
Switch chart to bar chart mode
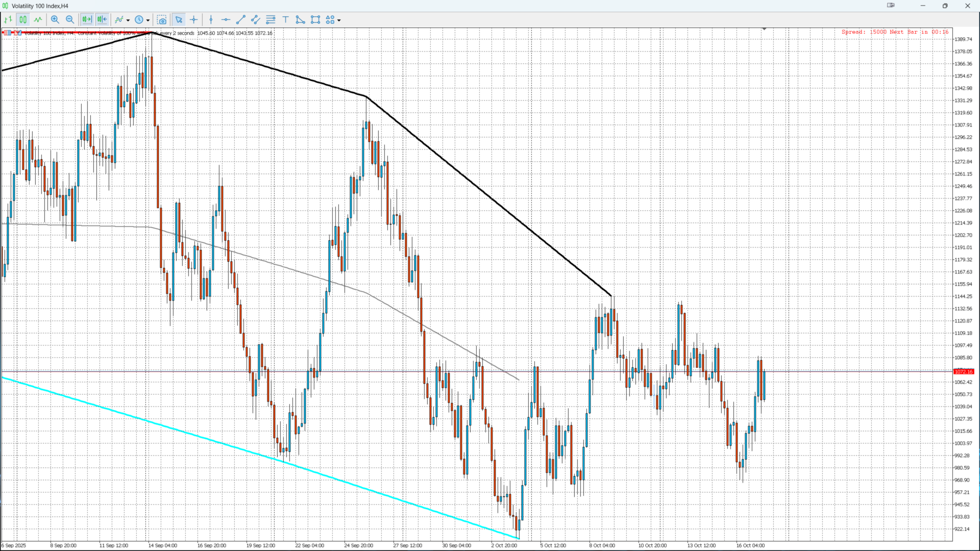tap(8, 20)
